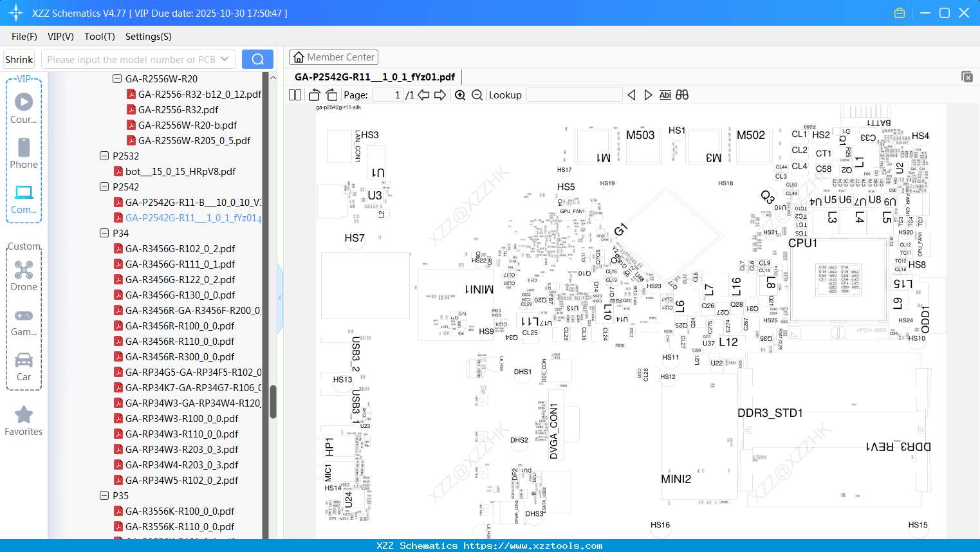
Task: Find next Lookup match
Action: (648, 95)
